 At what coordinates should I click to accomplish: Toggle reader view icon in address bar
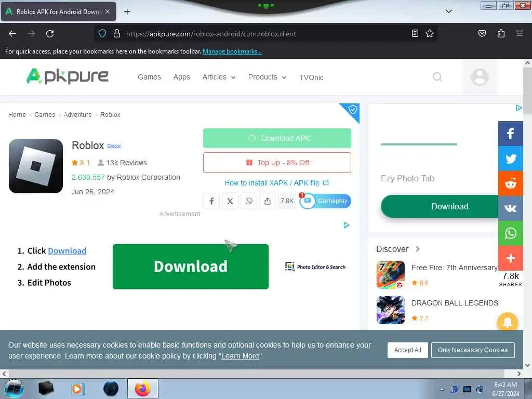(415, 33)
